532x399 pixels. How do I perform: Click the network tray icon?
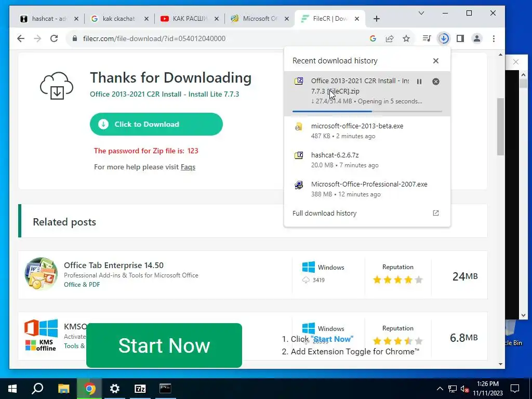[453, 389]
